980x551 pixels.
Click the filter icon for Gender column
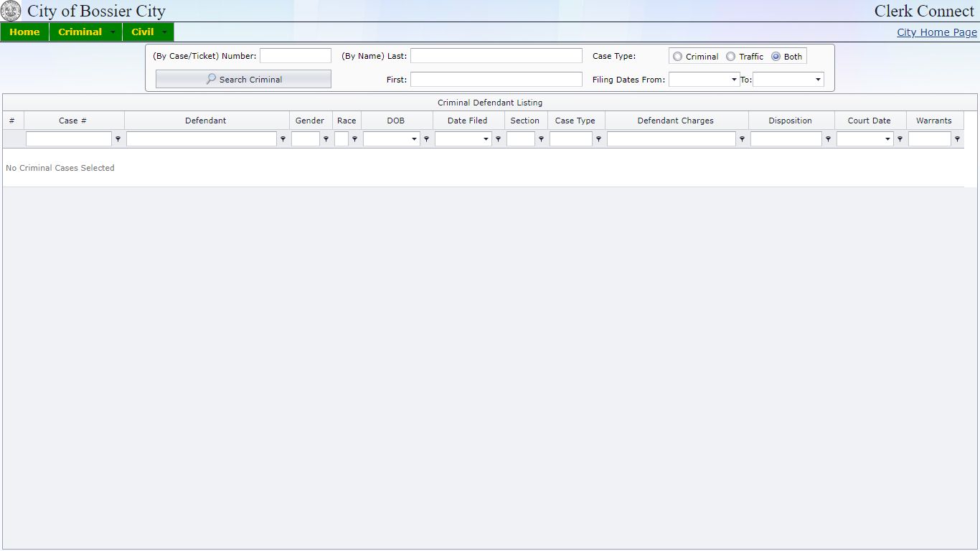[326, 139]
